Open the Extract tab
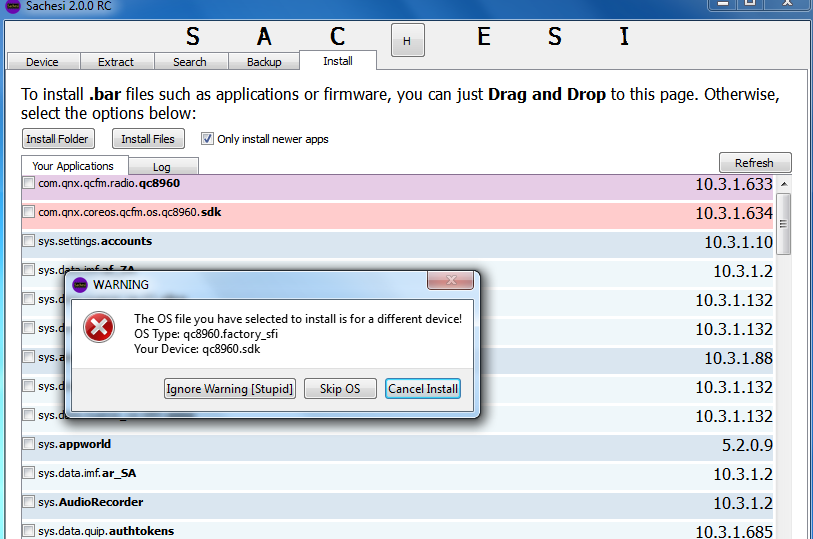813x539 pixels. (x=116, y=62)
